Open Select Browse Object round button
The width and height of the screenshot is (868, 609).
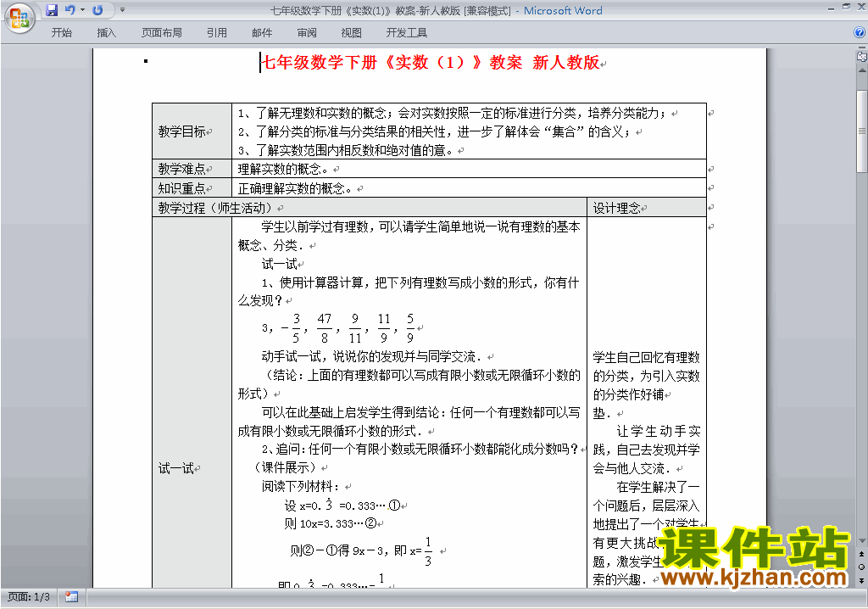[861, 567]
